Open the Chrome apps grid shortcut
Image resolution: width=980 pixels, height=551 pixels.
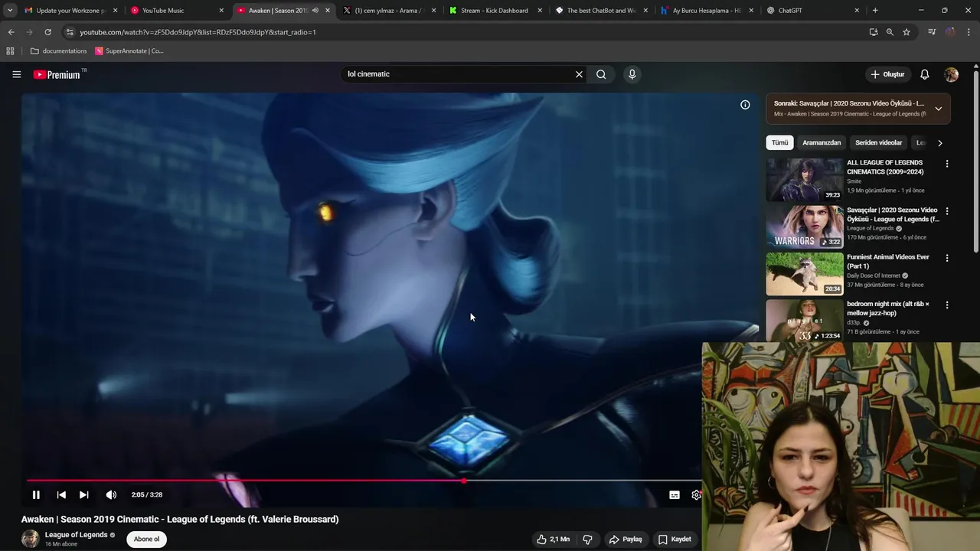(10, 51)
